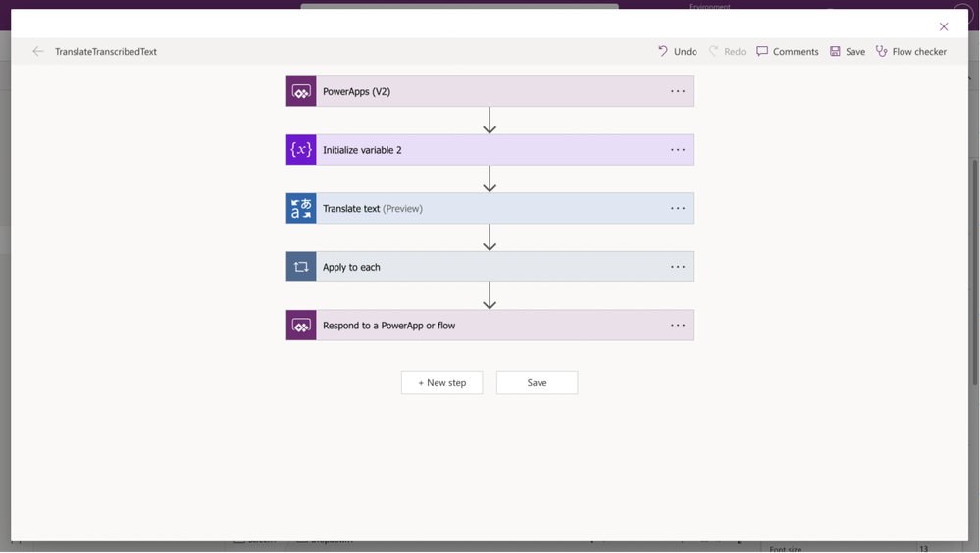Open Comments via speech bubble icon

762,51
